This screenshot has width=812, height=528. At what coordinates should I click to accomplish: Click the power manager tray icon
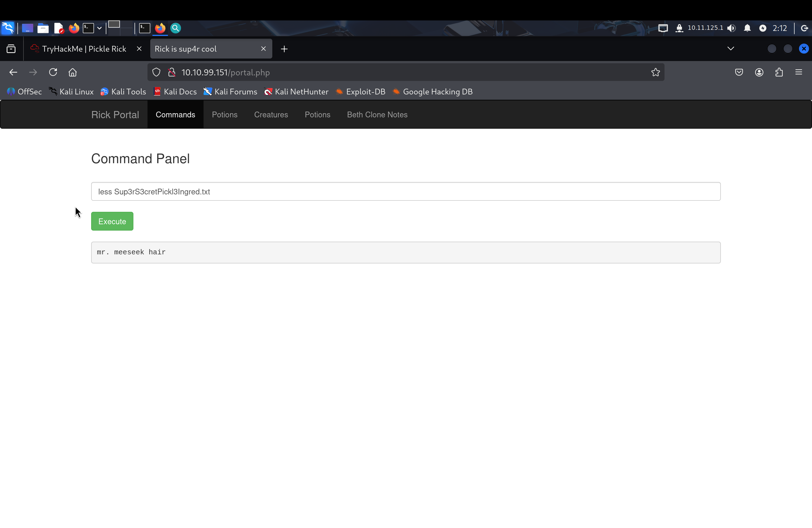click(763, 28)
